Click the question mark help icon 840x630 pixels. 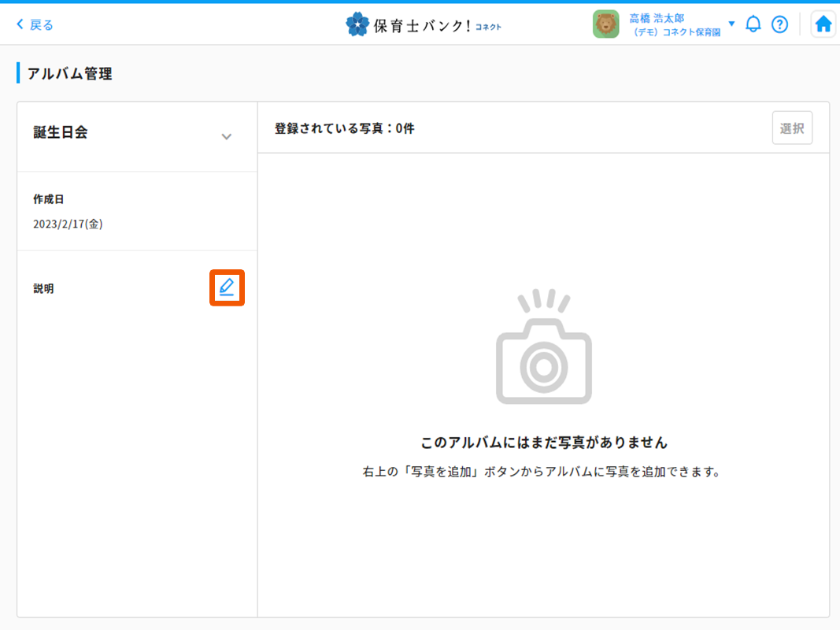coord(779,24)
